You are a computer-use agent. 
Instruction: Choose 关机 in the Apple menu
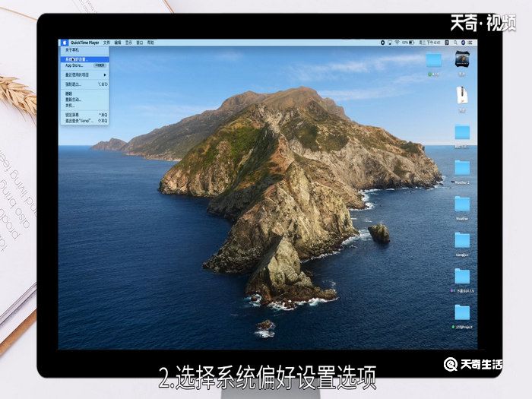pos(85,106)
